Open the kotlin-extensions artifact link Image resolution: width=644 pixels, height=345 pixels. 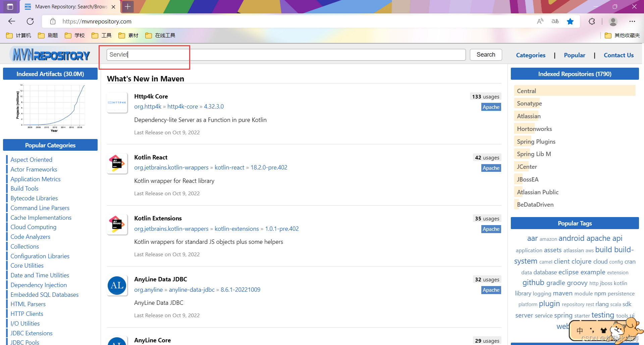pos(237,229)
